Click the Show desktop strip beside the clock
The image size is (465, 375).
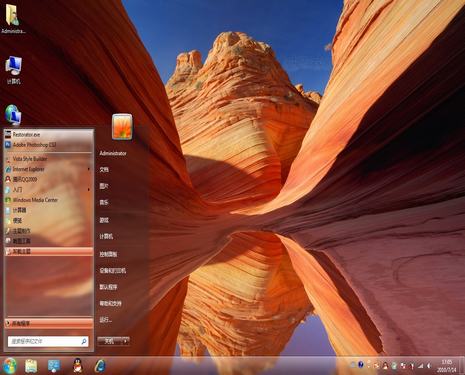tap(462, 366)
